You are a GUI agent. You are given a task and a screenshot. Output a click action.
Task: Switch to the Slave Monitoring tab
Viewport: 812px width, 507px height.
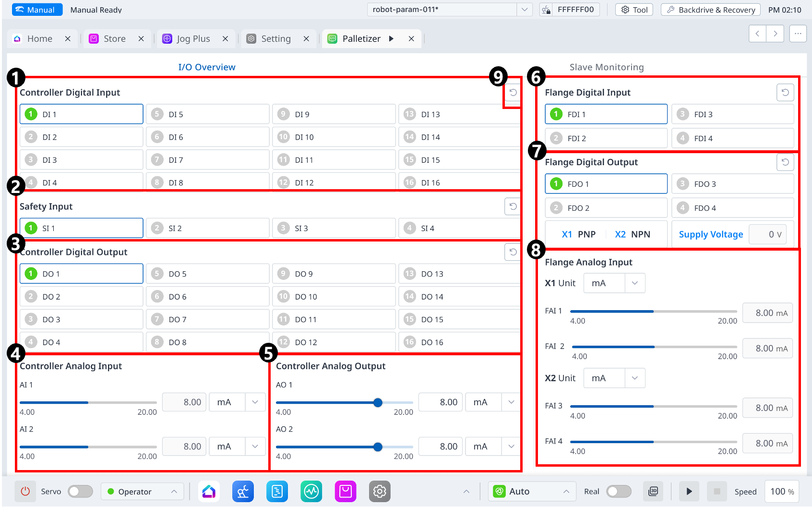coord(606,67)
